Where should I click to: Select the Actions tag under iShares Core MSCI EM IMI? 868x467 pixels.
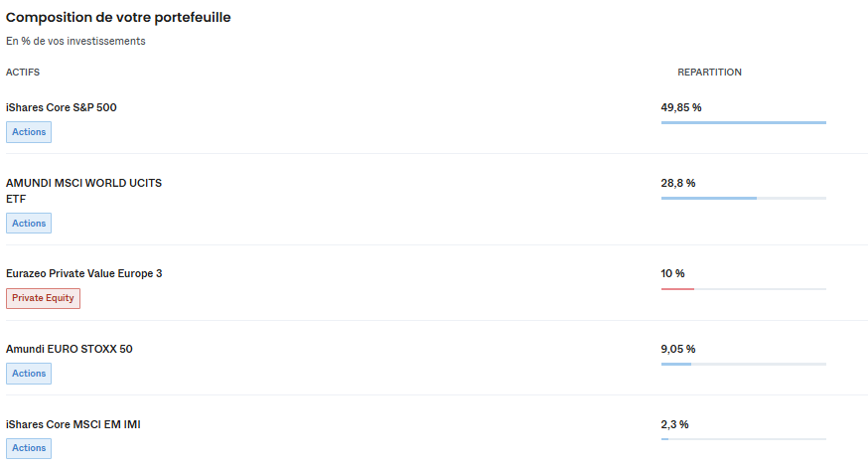pyautogui.click(x=29, y=448)
